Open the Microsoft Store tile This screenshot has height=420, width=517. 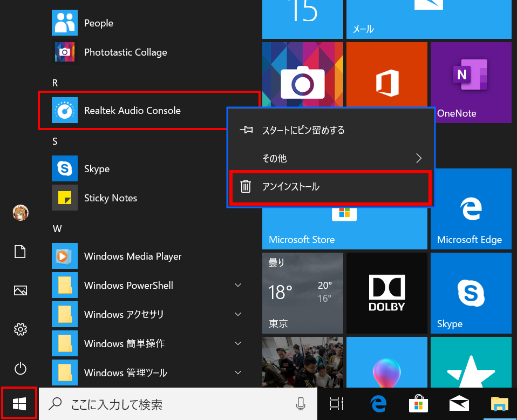[x=345, y=228]
